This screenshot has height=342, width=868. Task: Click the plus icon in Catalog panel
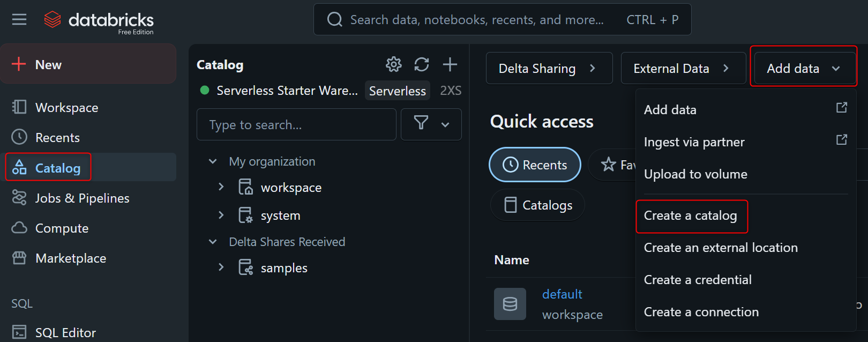point(450,64)
